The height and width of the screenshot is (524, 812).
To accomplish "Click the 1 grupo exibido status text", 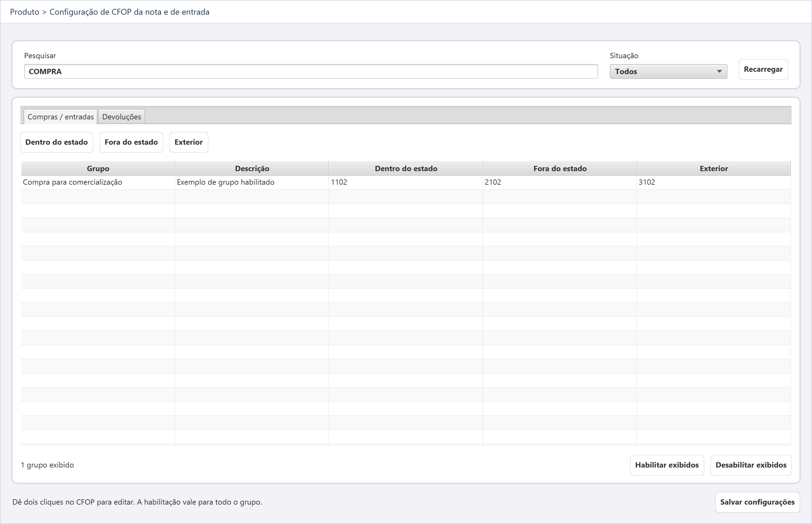I will [x=47, y=465].
